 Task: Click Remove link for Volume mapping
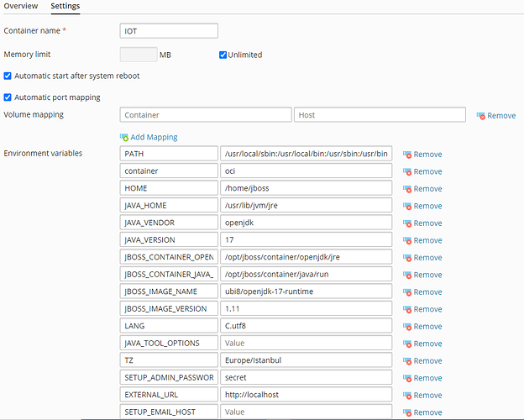(501, 116)
